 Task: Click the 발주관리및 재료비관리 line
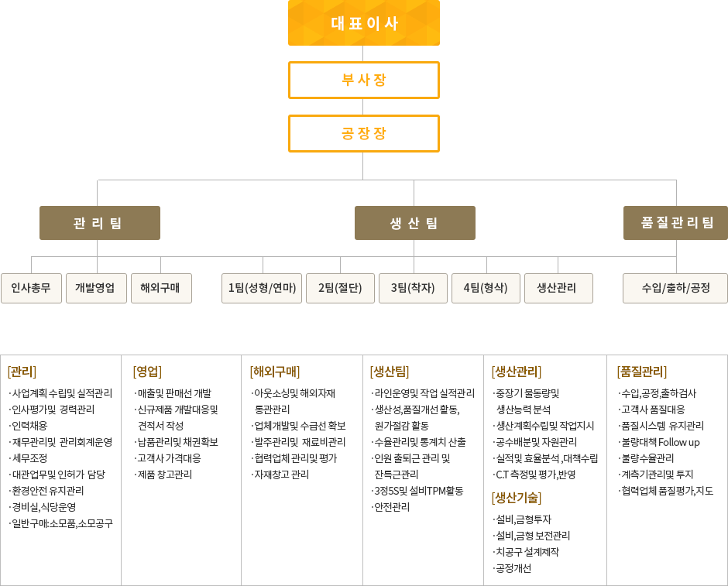click(x=298, y=442)
